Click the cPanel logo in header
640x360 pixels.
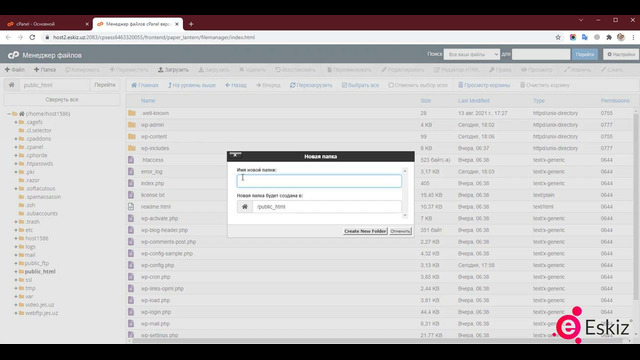[x=13, y=55]
